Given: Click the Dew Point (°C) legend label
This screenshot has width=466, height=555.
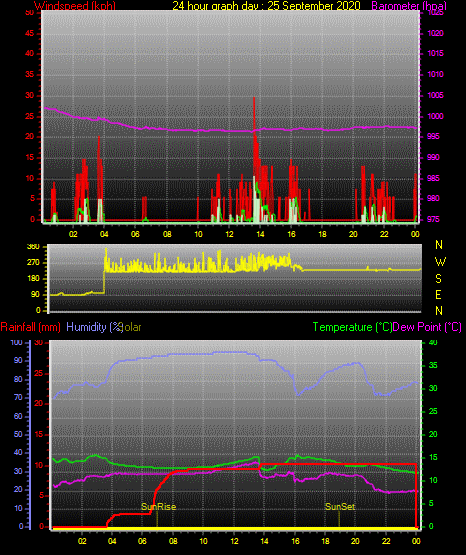Looking at the screenshot, I should pyautogui.click(x=427, y=327).
